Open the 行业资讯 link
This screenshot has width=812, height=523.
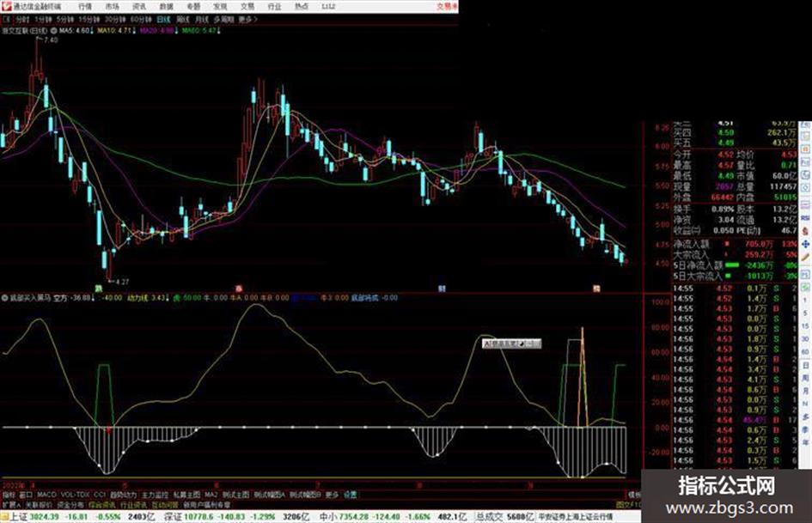133,504
